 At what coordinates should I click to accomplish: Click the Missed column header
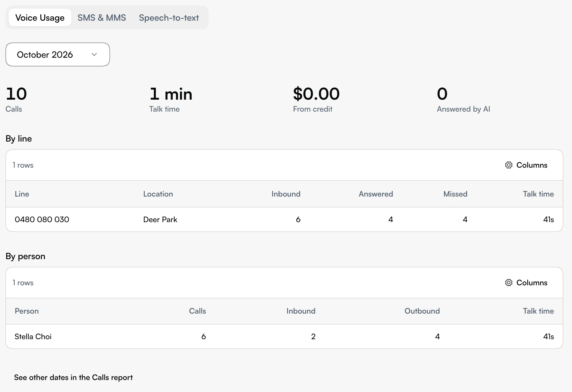click(455, 194)
